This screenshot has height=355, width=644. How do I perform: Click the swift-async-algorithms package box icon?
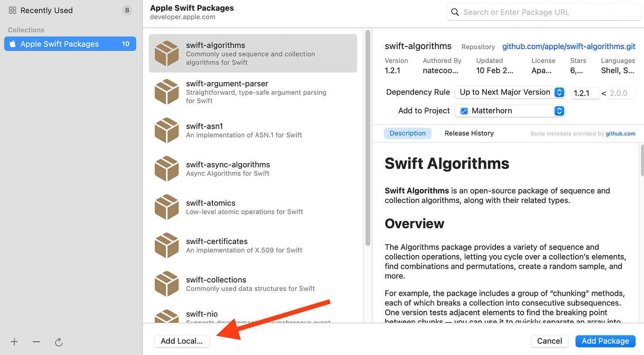tap(167, 168)
